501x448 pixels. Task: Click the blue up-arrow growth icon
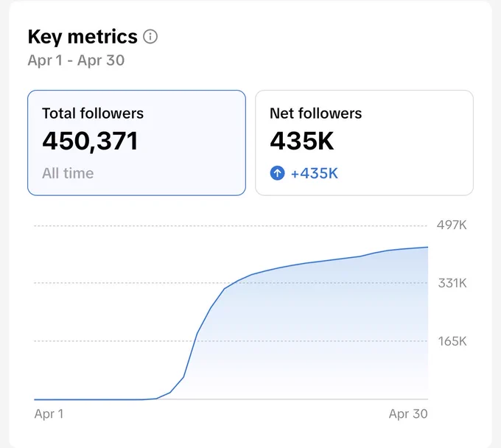tap(277, 173)
